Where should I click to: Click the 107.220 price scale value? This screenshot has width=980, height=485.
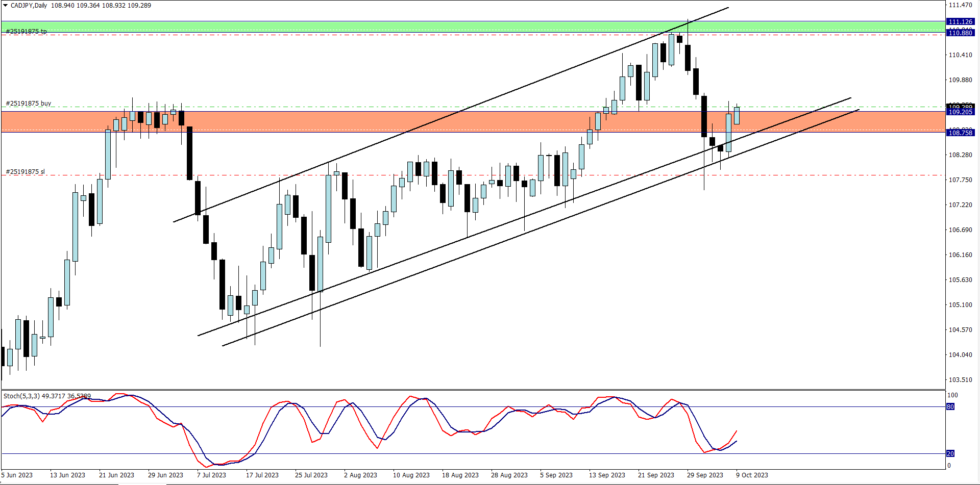tap(960, 205)
